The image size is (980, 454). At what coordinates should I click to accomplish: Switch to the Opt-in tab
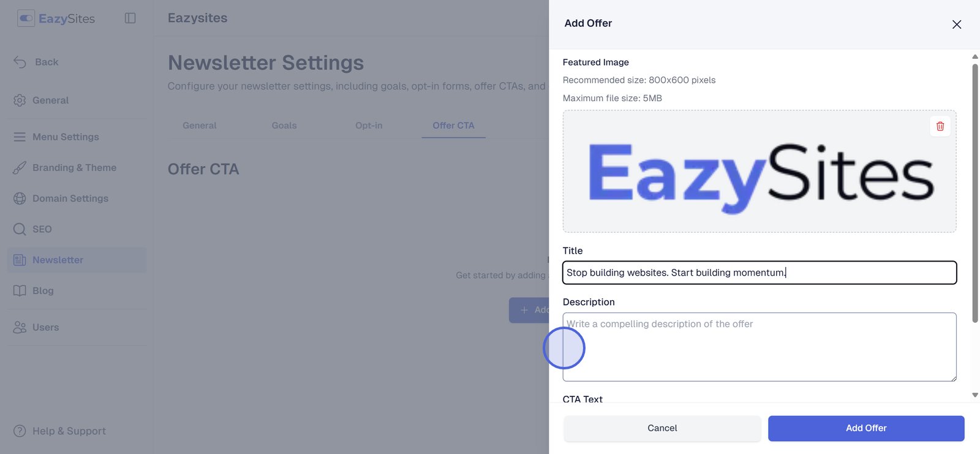click(369, 126)
